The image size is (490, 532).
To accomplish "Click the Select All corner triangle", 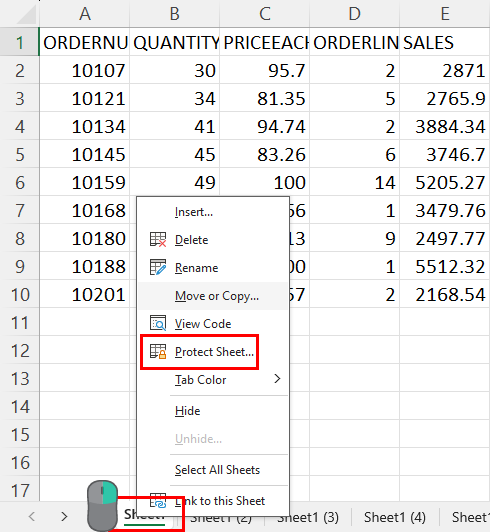I will pyautogui.click(x=26, y=14).
